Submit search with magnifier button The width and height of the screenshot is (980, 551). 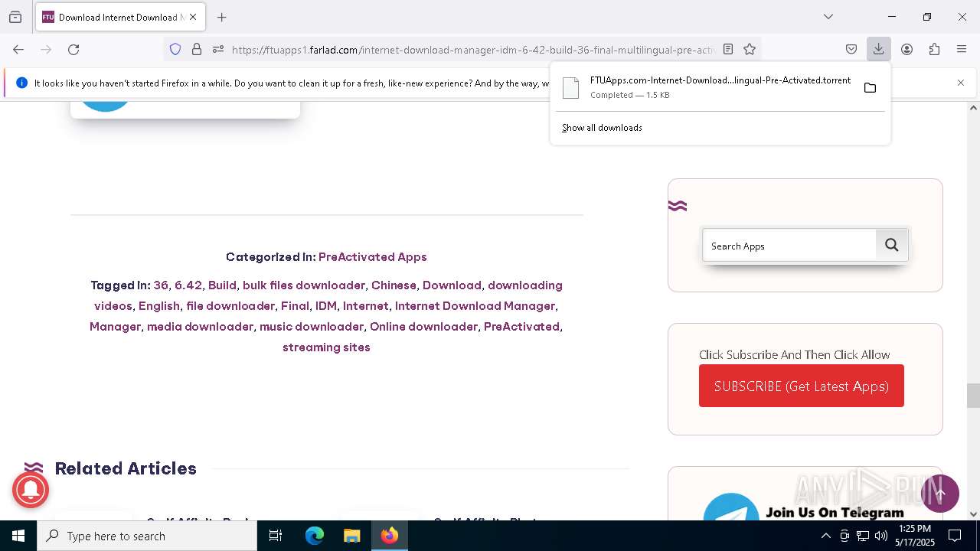[892, 246]
